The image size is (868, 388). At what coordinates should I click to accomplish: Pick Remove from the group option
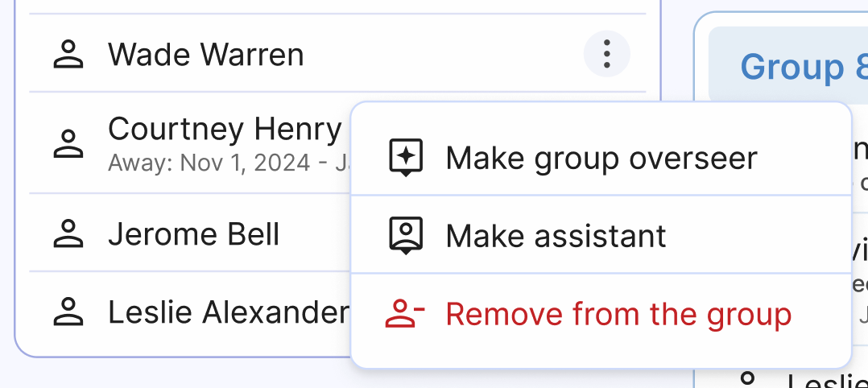(x=618, y=314)
